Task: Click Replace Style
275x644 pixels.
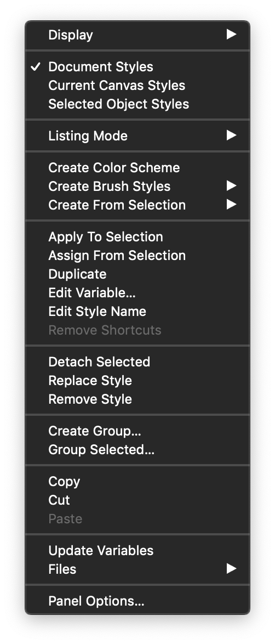Action: [x=137, y=380]
